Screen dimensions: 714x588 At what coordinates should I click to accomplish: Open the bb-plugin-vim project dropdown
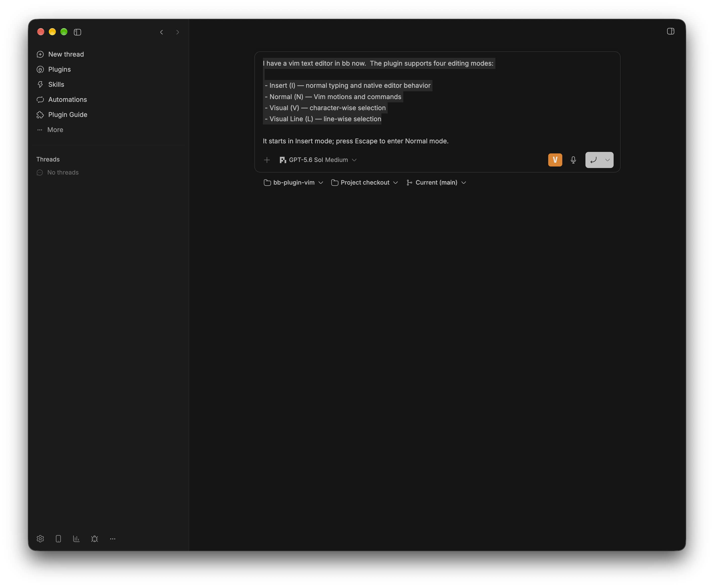[x=293, y=183]
